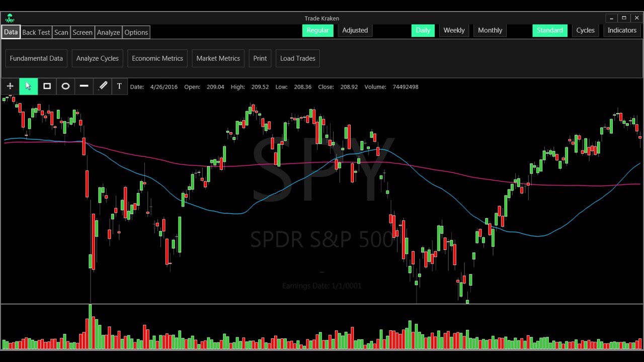Open the Analyze tab
Image resolution: width=644 pixels, height=362 pixels.
pyautogui.click(x=109, y=32)
